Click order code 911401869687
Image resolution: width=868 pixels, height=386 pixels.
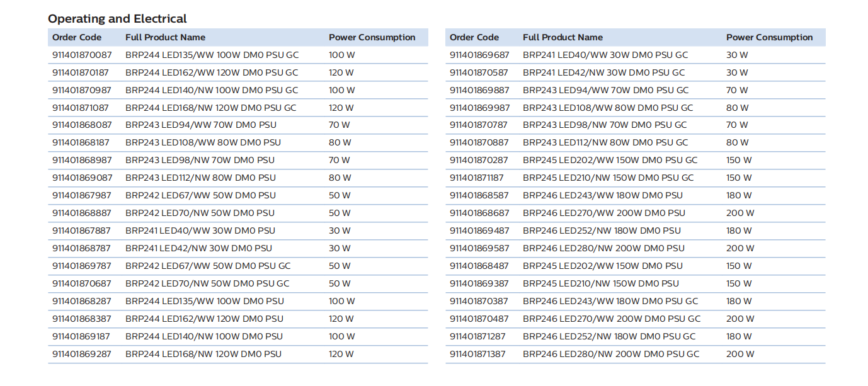pos(479,55)
